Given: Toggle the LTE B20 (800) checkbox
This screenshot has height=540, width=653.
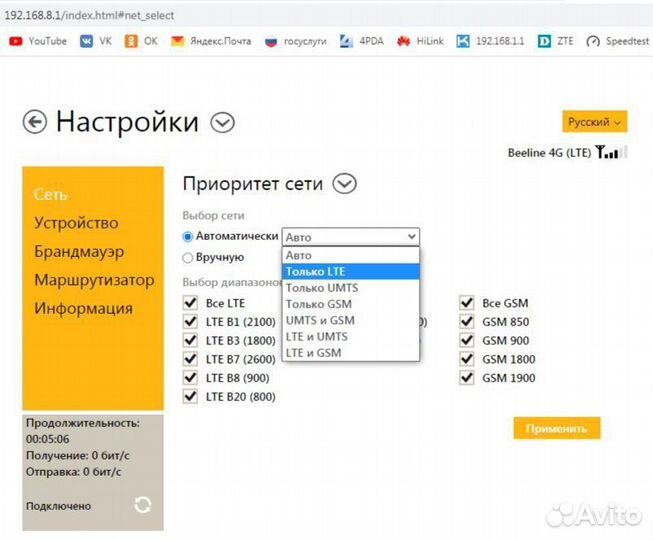Looking at the screenshot, I should (190, 396).
